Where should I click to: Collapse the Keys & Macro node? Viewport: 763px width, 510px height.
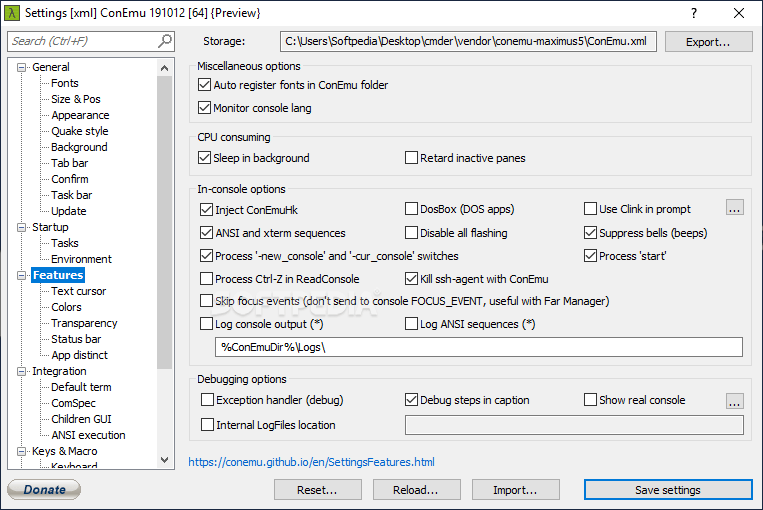click(21, 451)
